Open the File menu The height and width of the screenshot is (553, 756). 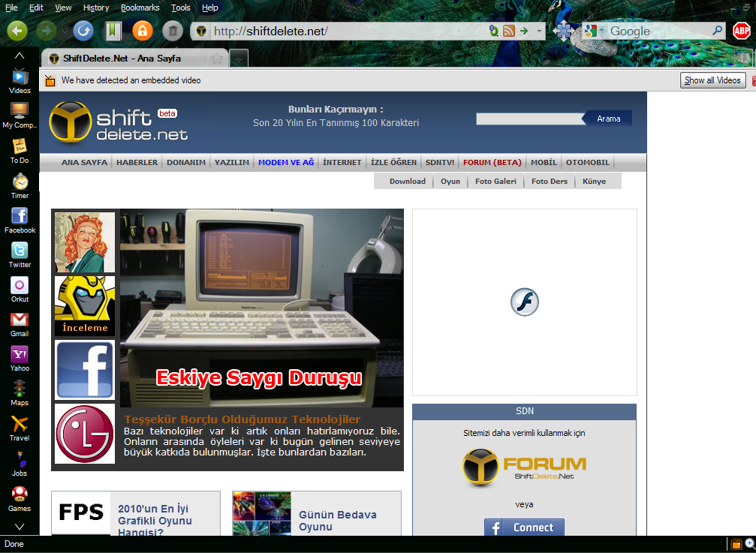point(11,8)
